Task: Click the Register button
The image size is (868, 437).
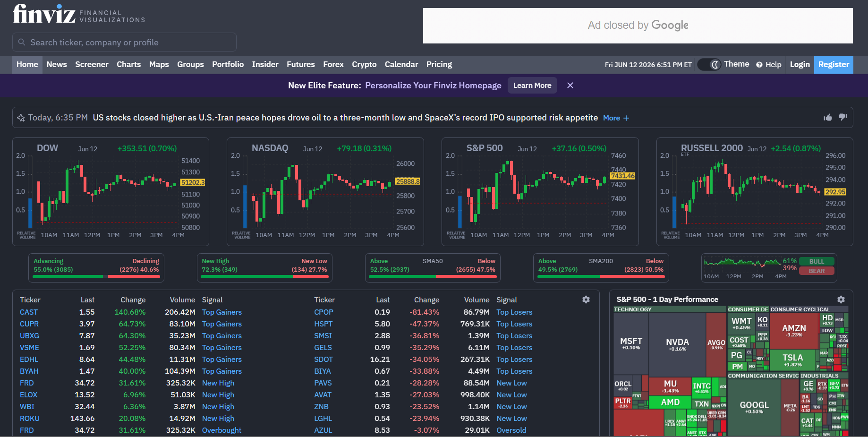Action: pos(834,64)
